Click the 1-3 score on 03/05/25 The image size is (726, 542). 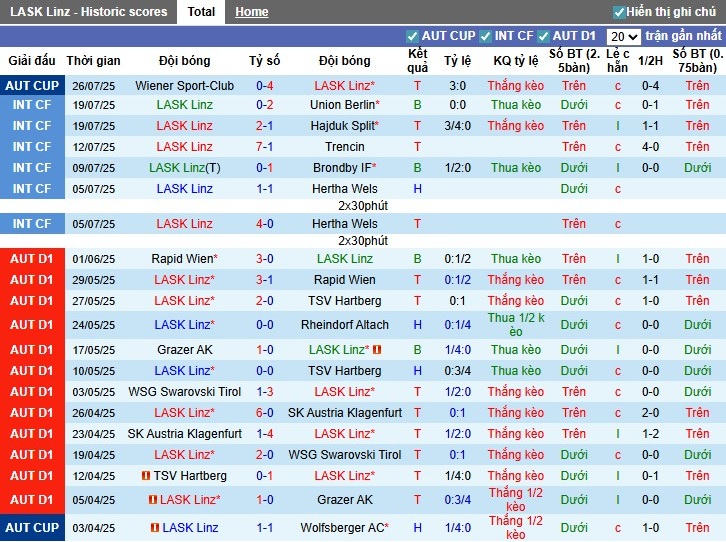click(264, 392)
